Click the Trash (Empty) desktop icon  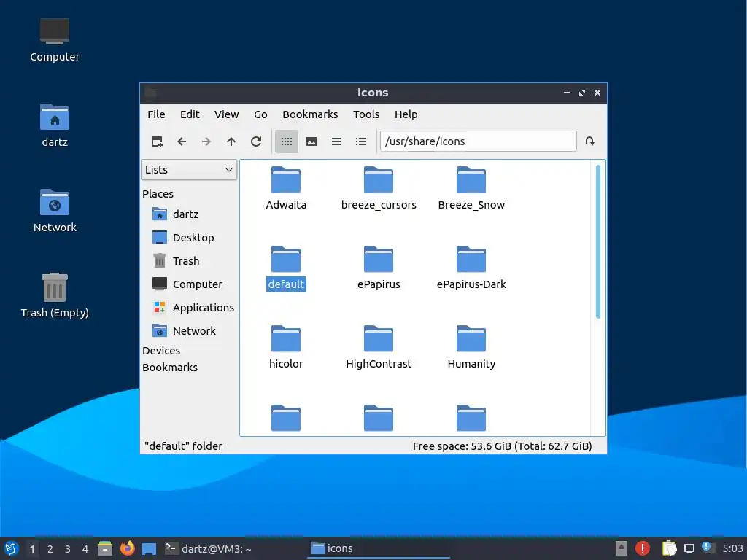tap(55, 295)
